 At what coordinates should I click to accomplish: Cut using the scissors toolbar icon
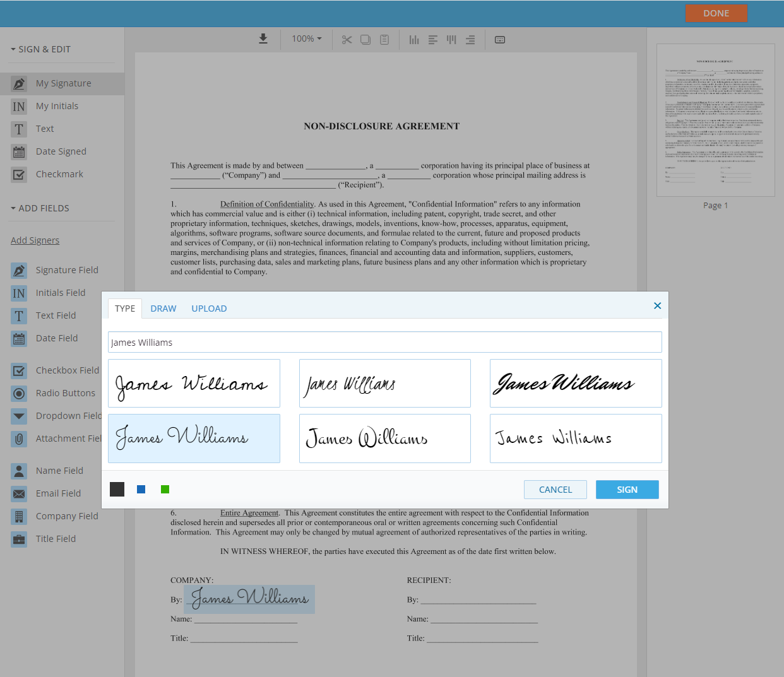pos(347,38)
